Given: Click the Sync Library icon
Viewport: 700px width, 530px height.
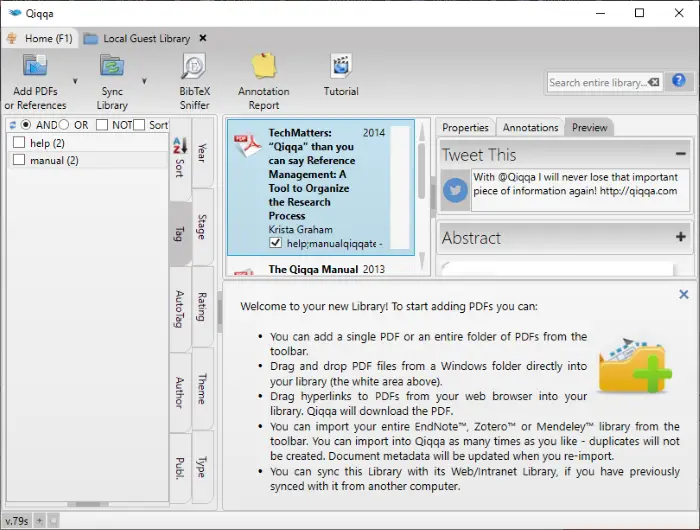Looking at the screenshot, I should coord(112,65).
